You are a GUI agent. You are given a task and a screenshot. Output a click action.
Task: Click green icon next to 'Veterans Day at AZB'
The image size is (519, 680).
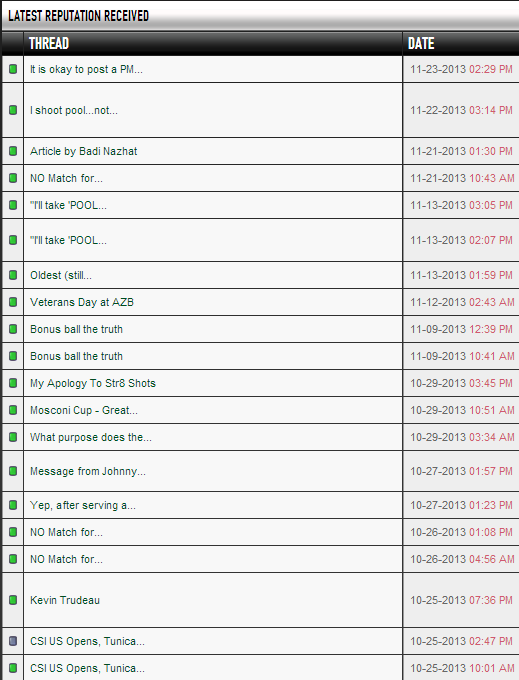[x=13, y=302]
